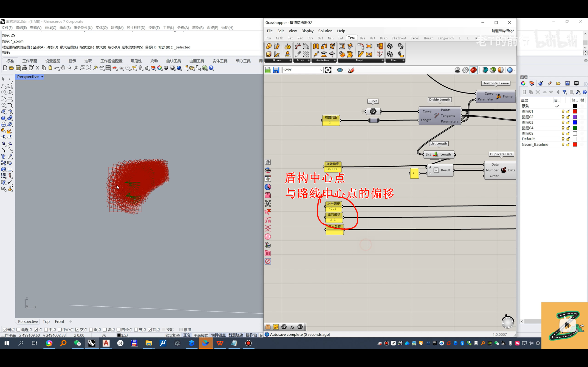Open the Solution menu in Grasshopper

click(325, 31)
